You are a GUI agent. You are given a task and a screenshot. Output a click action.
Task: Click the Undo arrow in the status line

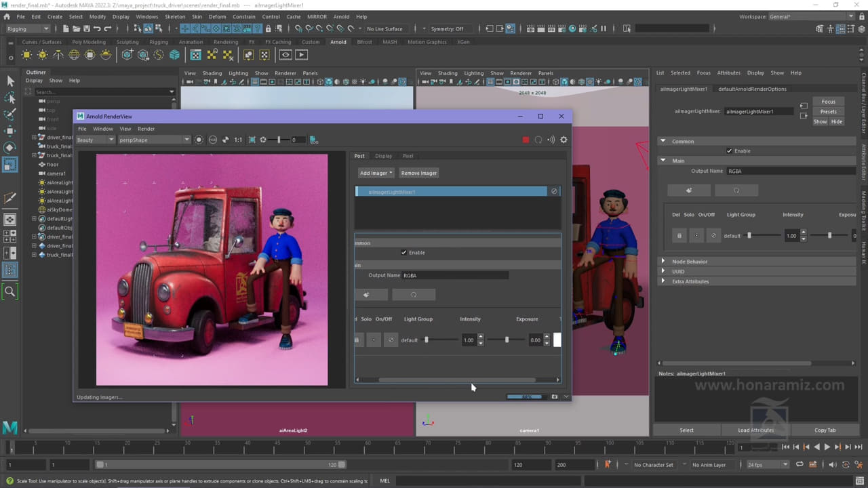[x=97, y=28]
